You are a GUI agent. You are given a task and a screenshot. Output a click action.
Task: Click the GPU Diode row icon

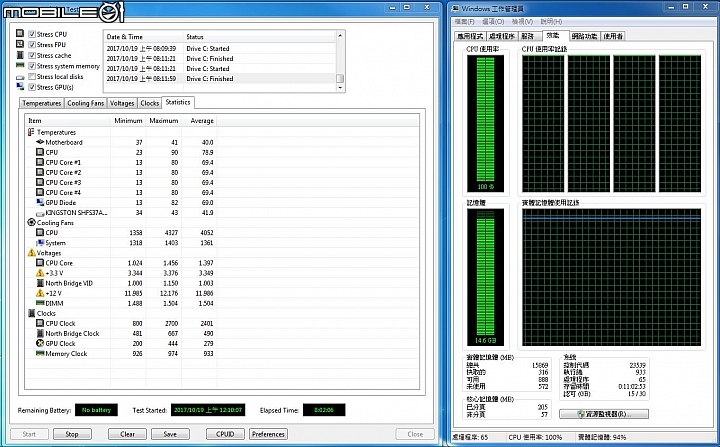(40, 203)
